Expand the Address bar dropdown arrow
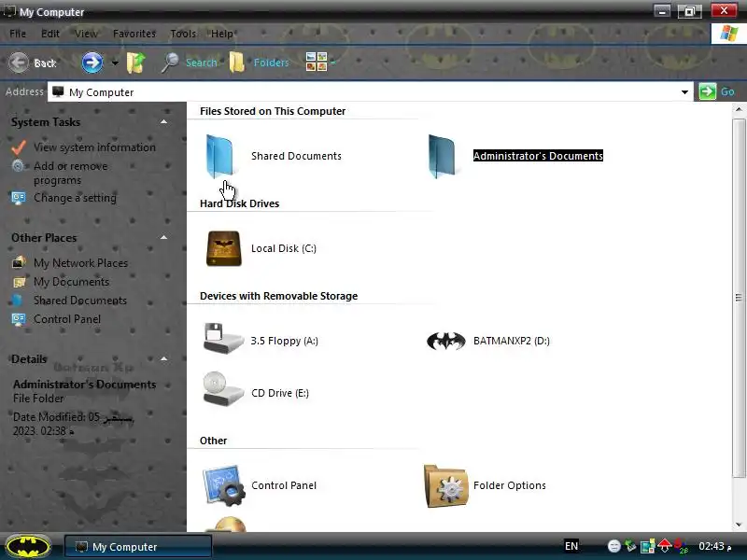This screenshot has height=560, width=747. [x=684, y=91]
